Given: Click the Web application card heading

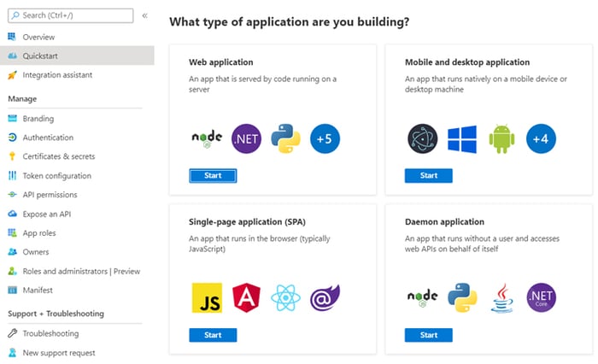Looking at the screenshot, I should pyautogui.click(x=220, y=62).
